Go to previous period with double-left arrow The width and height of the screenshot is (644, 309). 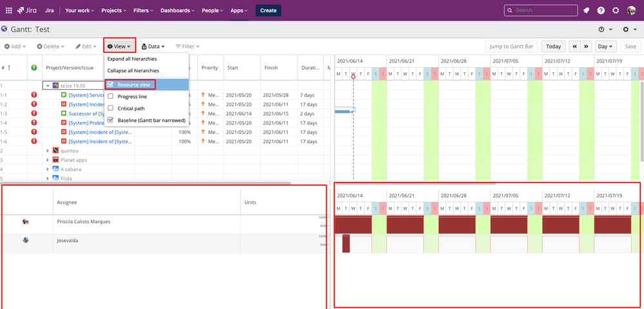click(574, 46)
